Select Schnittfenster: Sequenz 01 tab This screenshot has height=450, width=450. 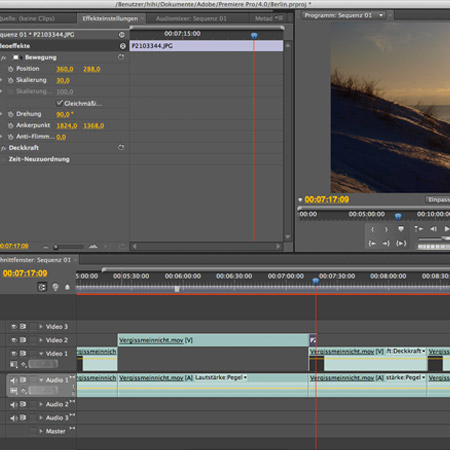click(35, 260)
